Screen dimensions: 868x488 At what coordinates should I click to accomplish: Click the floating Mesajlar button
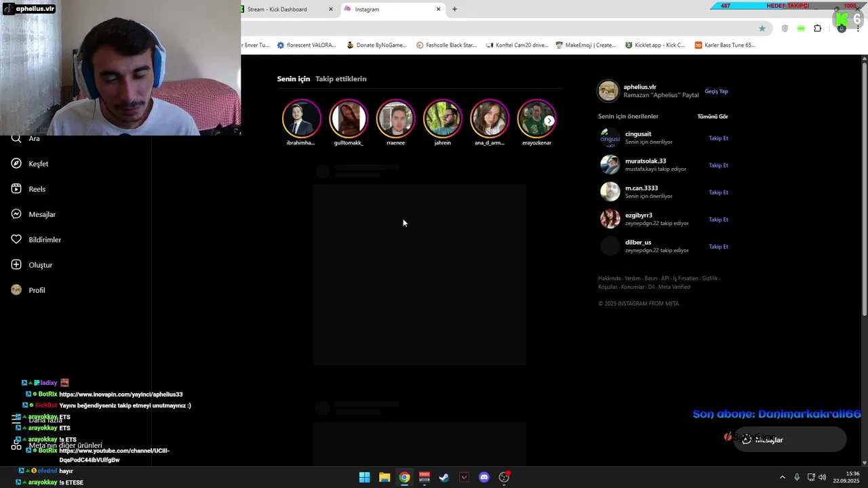[x=790, y=439]
